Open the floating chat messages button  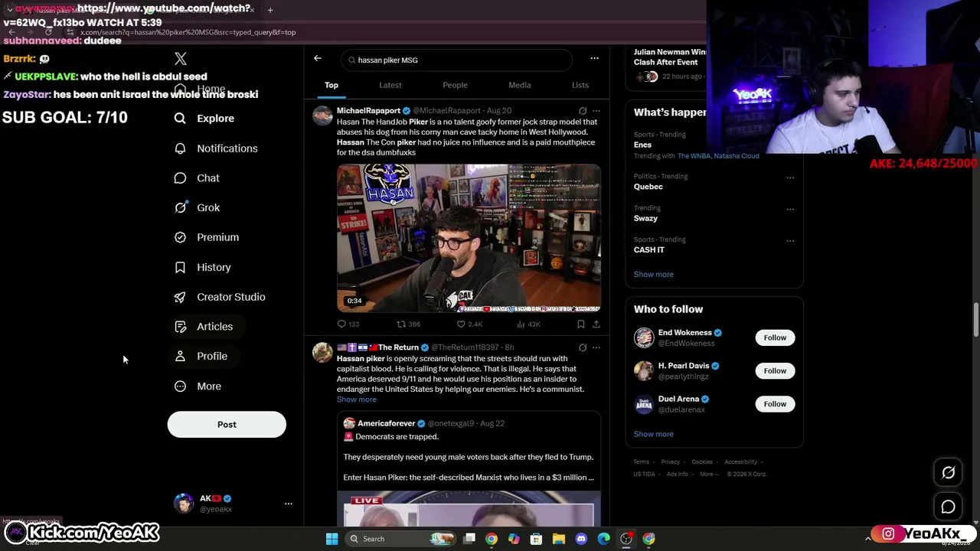(949, 507)
